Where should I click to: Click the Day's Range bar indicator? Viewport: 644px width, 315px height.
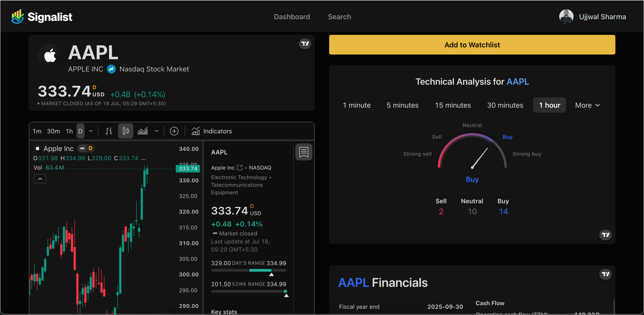(x=248, y=270)
